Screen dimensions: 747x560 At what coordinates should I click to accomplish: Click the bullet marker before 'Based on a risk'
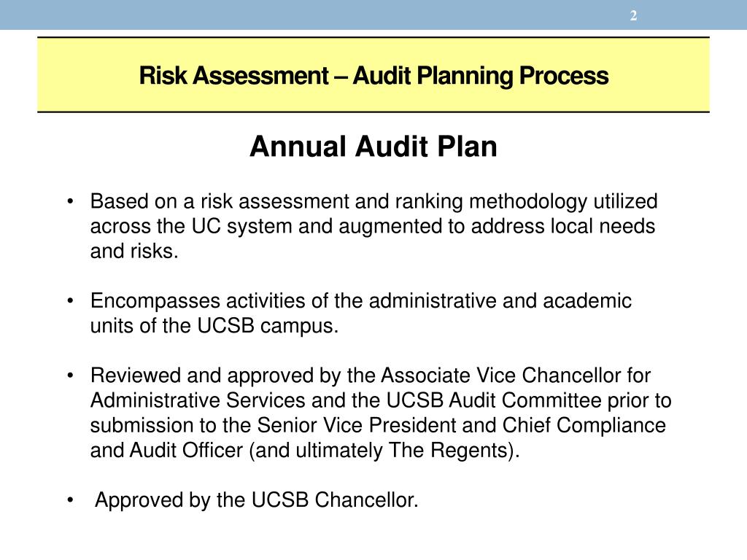tap(70, 201)
